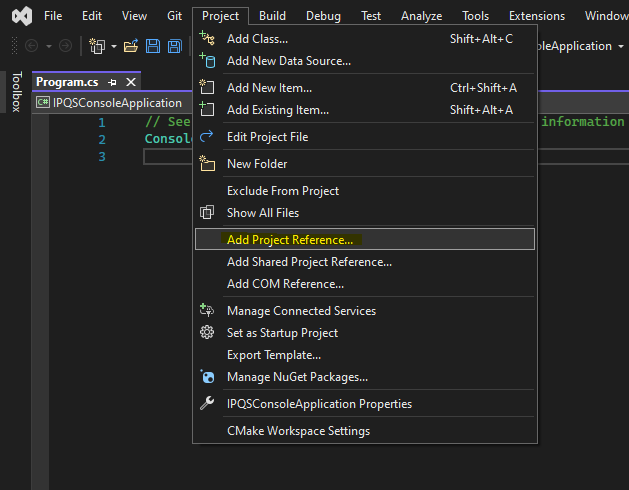The image size is (629, 490).
Task: Click the Save All toolbar icon
Action: (175, 46)
